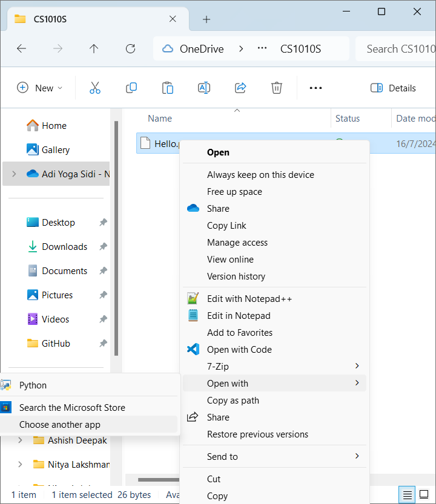Expand the Ashish Deepak folder node
The image size is (436, 504).
tap(20, 440)
